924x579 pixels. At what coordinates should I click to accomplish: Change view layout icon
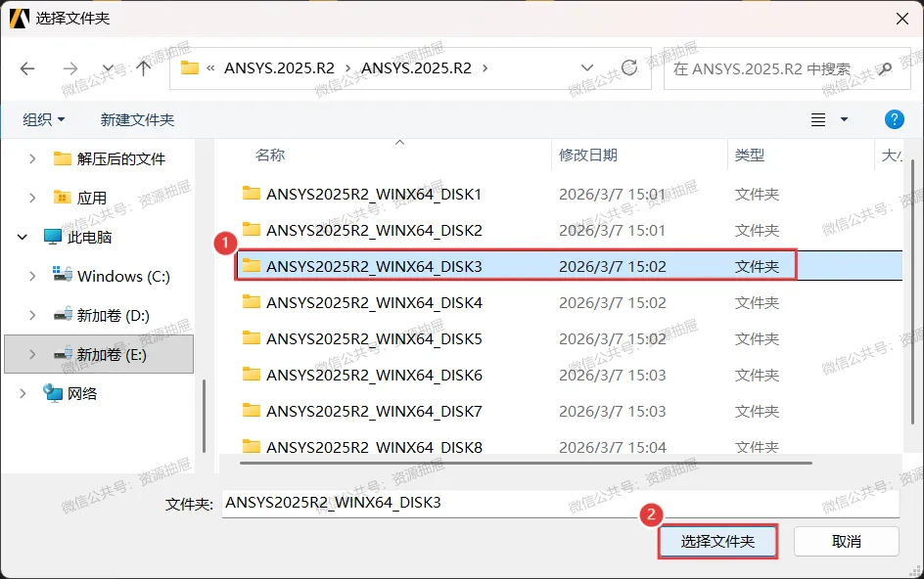pyautogui.click(x=818, y=120)
